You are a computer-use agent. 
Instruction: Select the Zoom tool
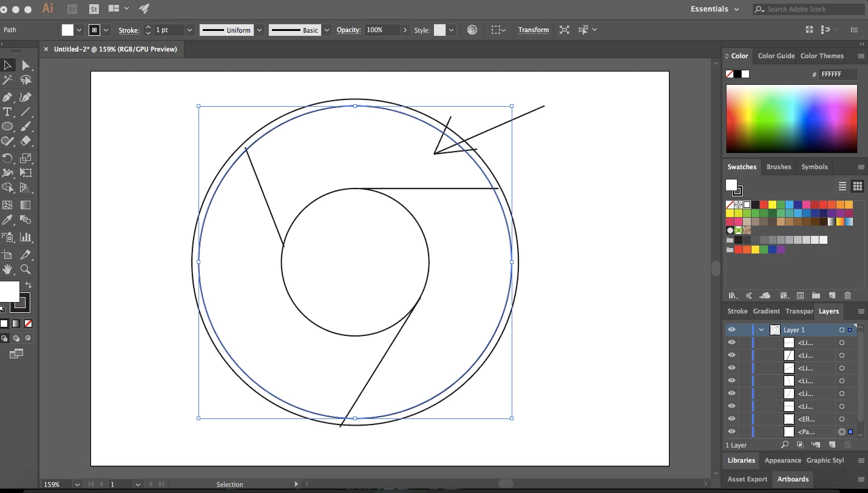(26, 269)
